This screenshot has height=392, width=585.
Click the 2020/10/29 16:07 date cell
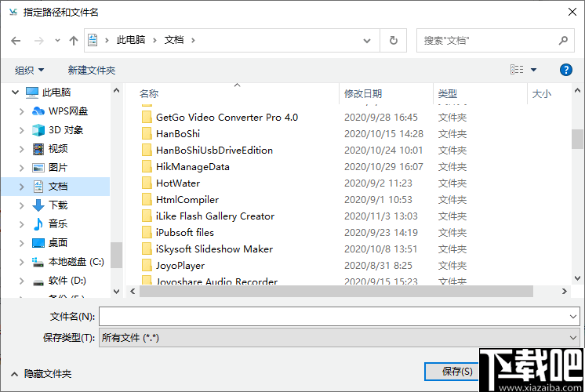(x=383, y=166)
